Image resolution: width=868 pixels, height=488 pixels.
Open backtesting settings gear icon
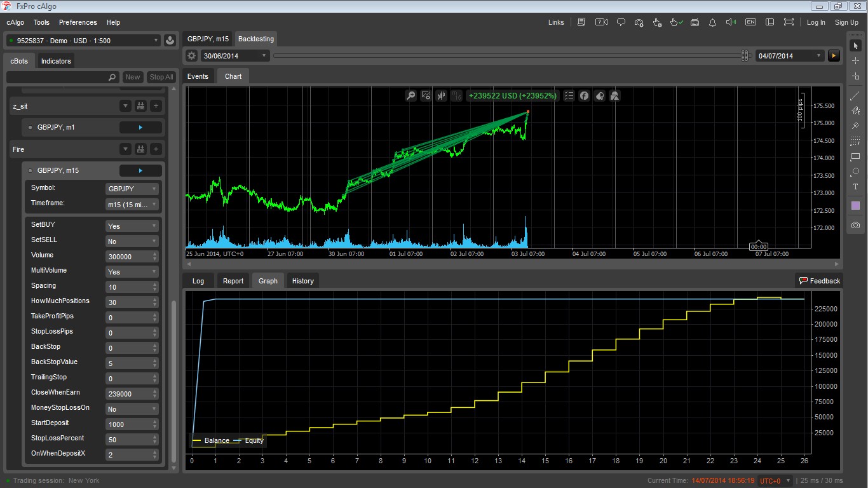tap(192, 56)
